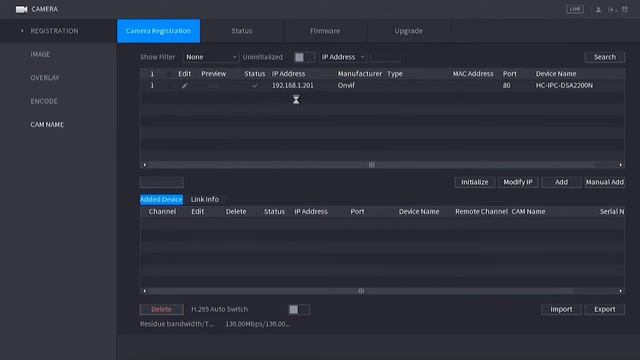Open IMAGE in the sidebar
640x360 pixels.
(40, 54)
